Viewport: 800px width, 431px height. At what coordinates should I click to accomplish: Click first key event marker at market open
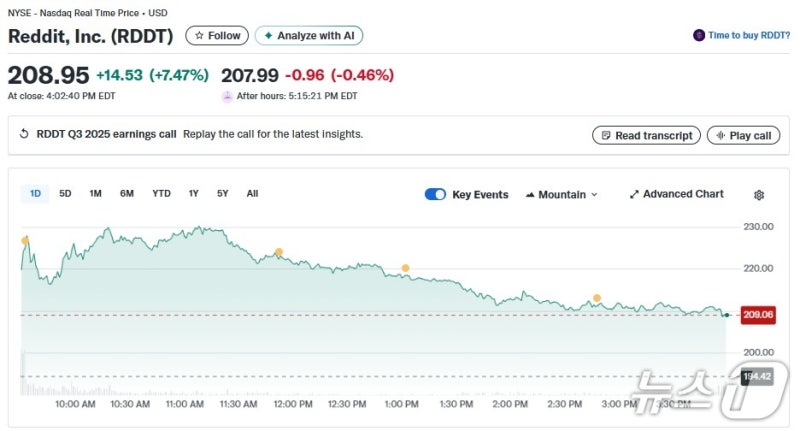coord(25,241)
